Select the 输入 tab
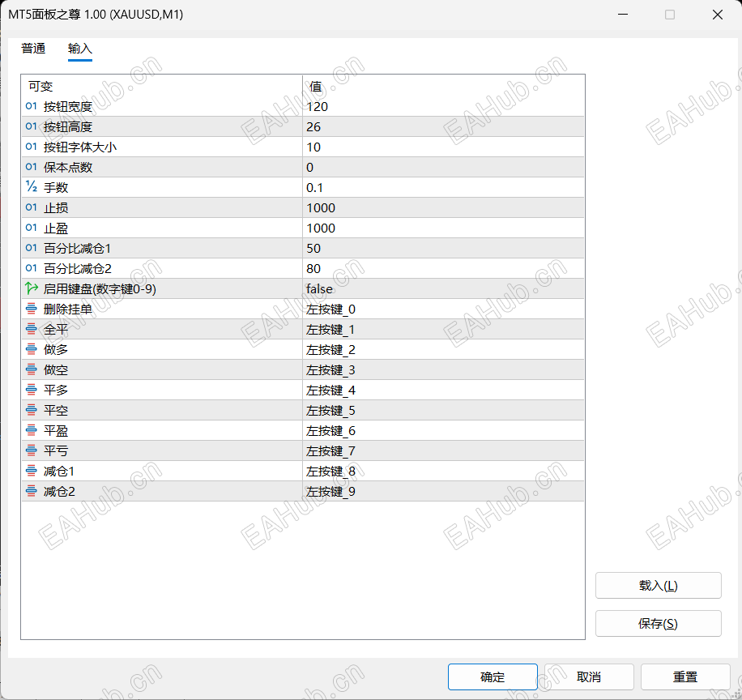 coord(79,49)
